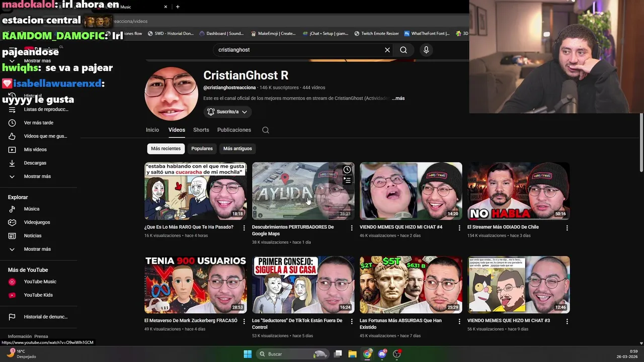The height and width of the screenshot is (362, 644).
Task: Clear the search box with the X
Action: coord(387,50)
